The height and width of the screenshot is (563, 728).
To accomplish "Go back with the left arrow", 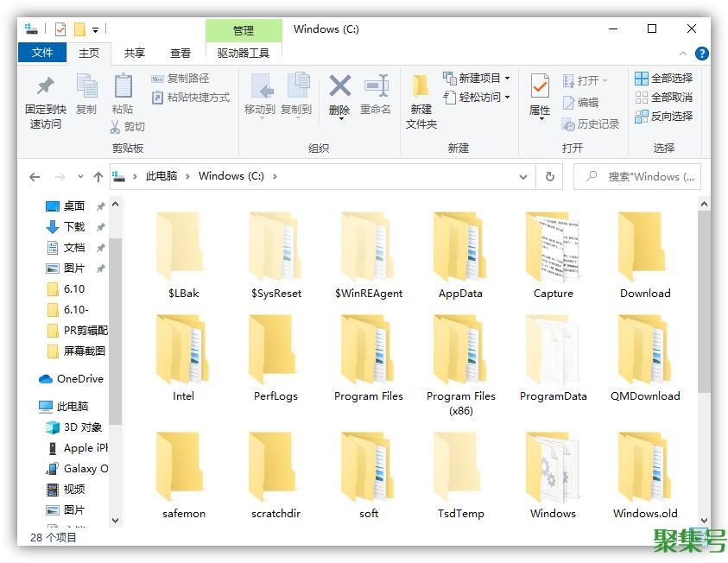I will pos(35,177).
